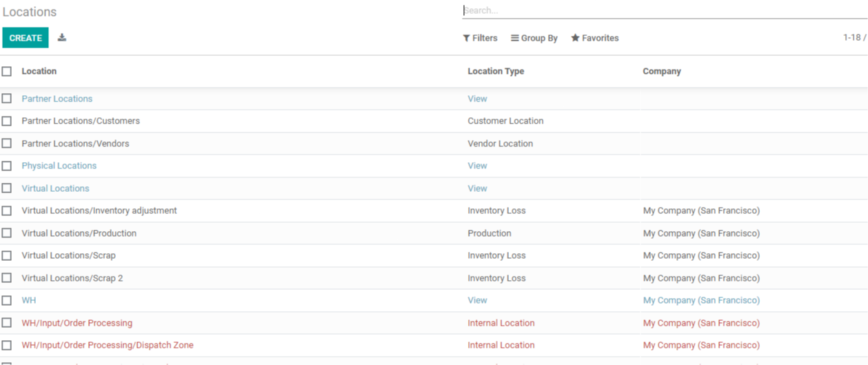Check the Partner Locations/Vendors row checkbox
This screenshot has width=868, height=365.
click(7, 144)
